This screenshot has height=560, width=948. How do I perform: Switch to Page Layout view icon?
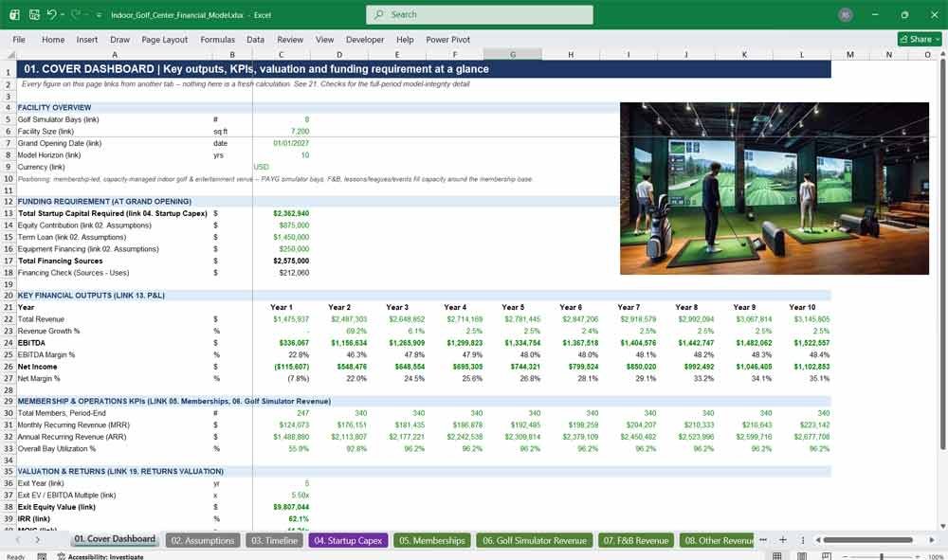(x=802, y=556)
